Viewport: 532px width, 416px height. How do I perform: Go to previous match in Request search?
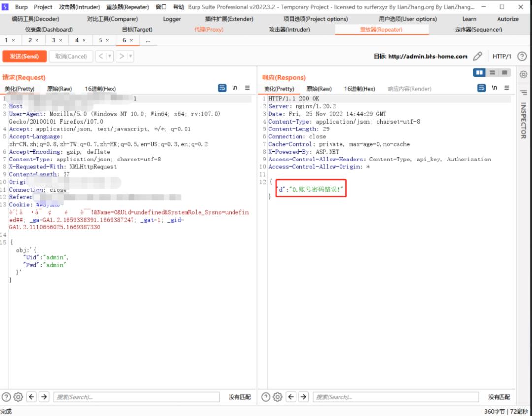pyautogui.click(x=32, y=397)
